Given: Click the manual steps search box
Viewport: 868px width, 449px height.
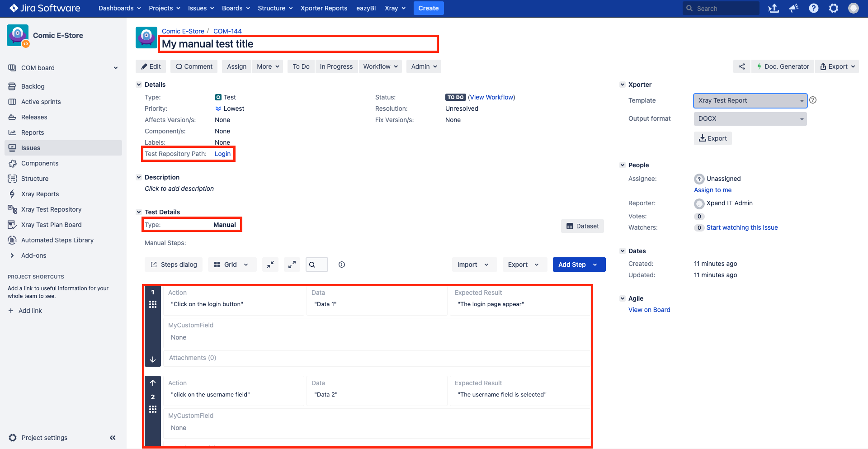Looking at the screenshot, I should pos(317,265).
